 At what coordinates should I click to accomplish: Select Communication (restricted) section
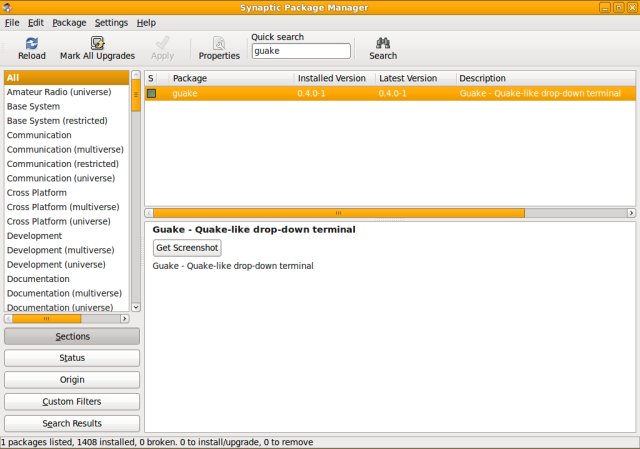67,164
